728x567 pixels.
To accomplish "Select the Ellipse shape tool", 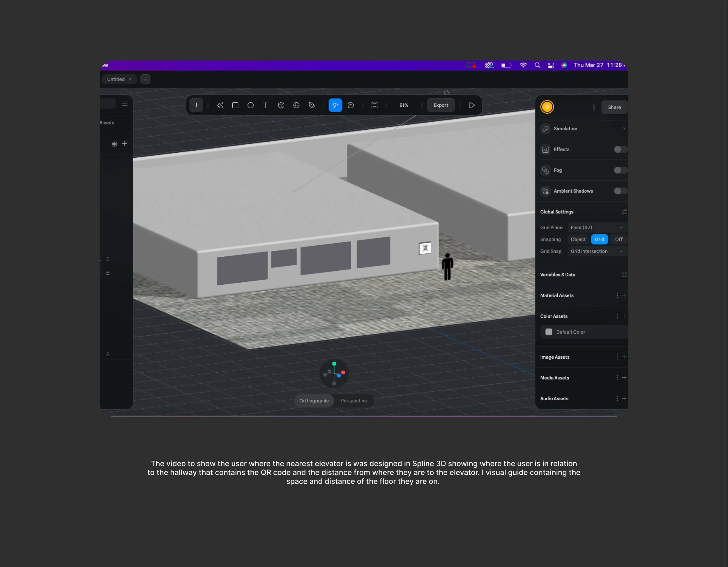I will (x=250, y=105).
